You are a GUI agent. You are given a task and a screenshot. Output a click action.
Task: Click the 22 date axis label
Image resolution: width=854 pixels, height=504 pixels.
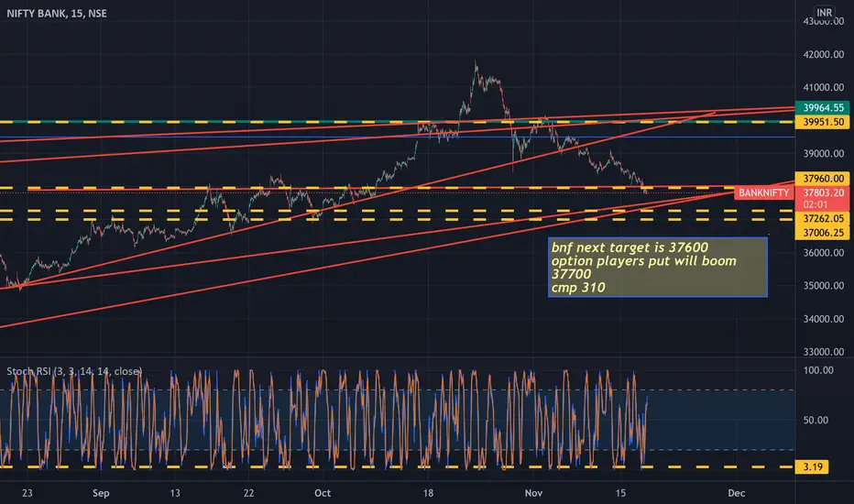click(x=248, y=493)
